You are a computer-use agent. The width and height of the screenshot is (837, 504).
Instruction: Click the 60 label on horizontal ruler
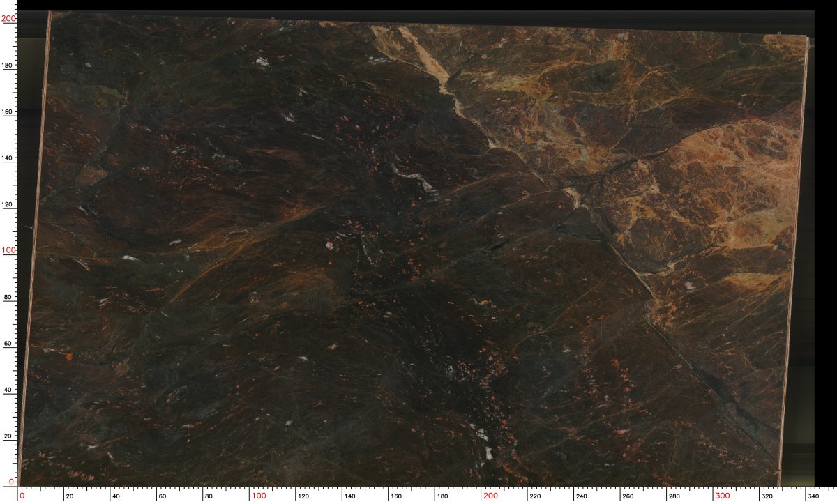click(x=163, y=496)
